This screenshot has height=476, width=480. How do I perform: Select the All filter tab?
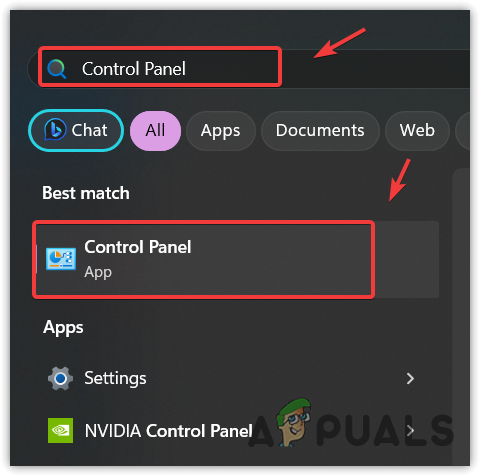tap(155, 130)
